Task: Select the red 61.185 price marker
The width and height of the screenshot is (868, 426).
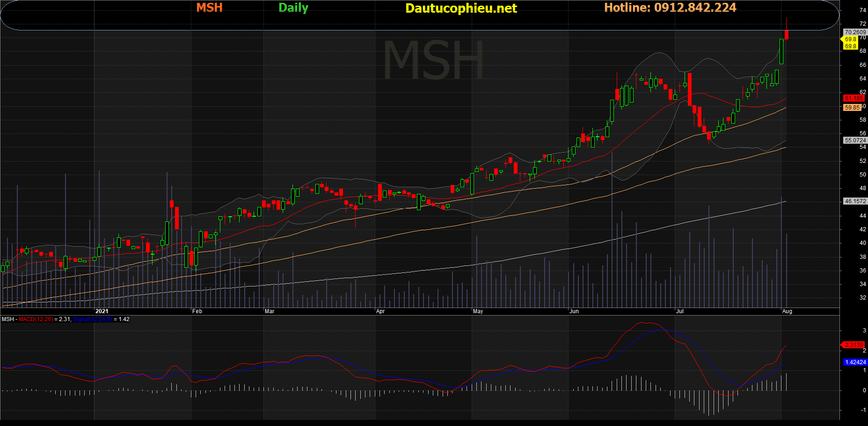Action: click(x=853, y=98)
